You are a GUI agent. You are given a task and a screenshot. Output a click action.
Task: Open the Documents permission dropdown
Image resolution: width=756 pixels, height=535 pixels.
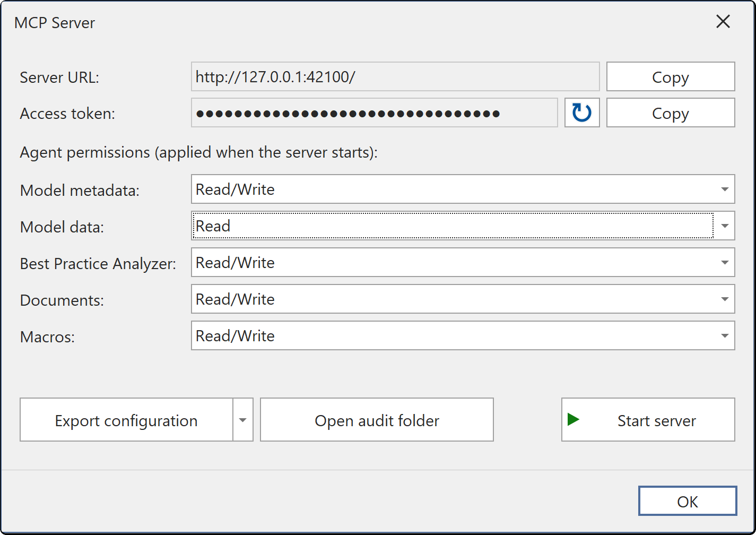(463, 299)
